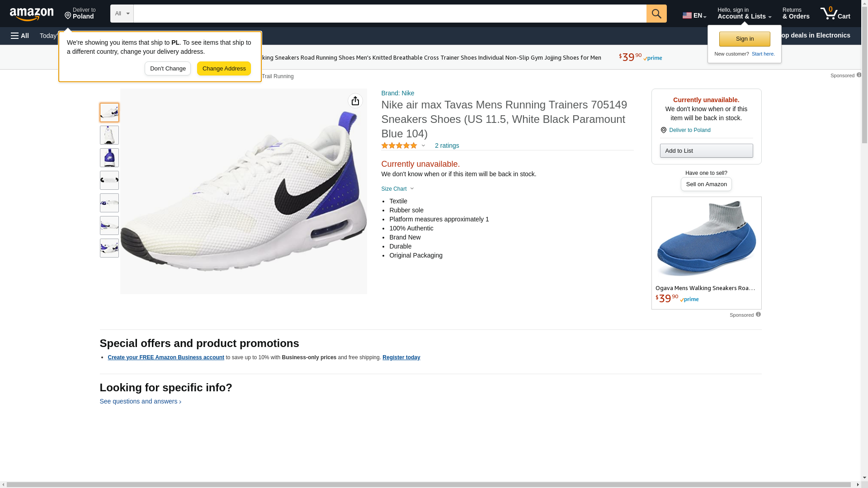The image size is (868, 488).
Task: Open the search category All dropdown
Action: pos(122,14)
